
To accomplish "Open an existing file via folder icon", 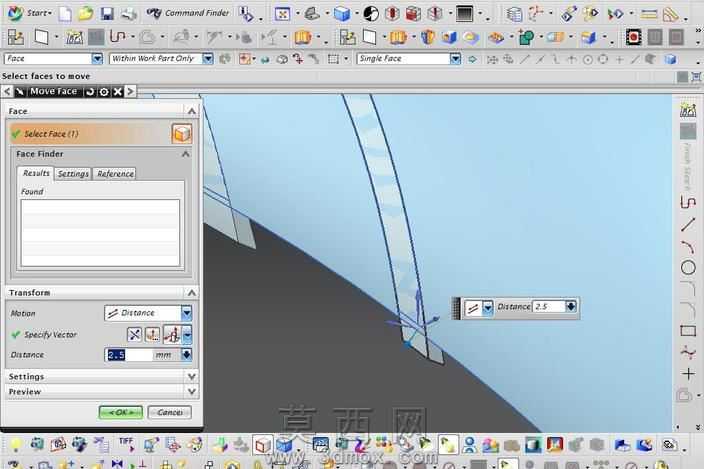I will pos(85,14).
